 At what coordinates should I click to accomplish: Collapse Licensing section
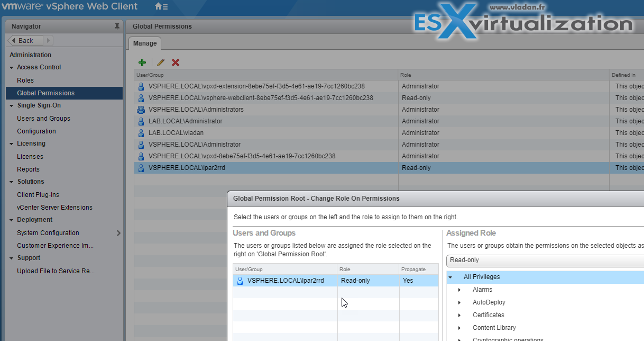coord(12,144)
